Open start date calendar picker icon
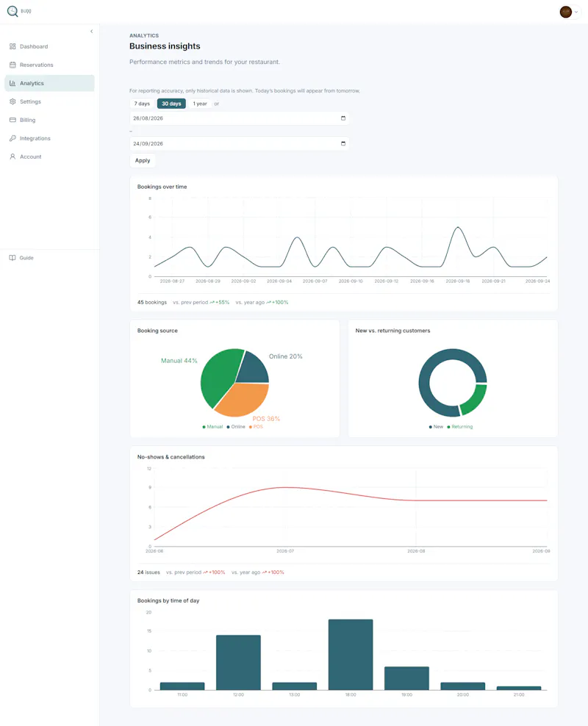The image size is (588, 726). point(343,118)
